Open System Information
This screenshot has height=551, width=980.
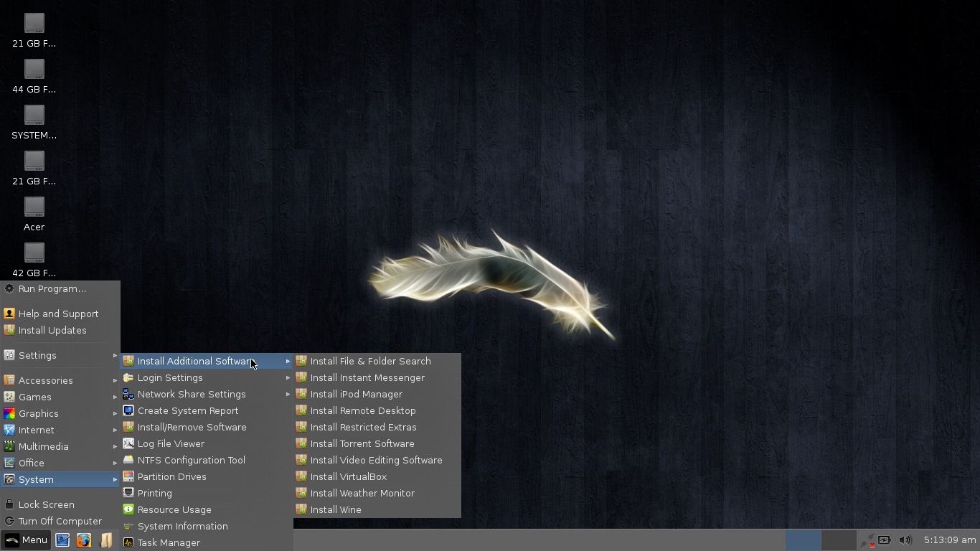207,526
